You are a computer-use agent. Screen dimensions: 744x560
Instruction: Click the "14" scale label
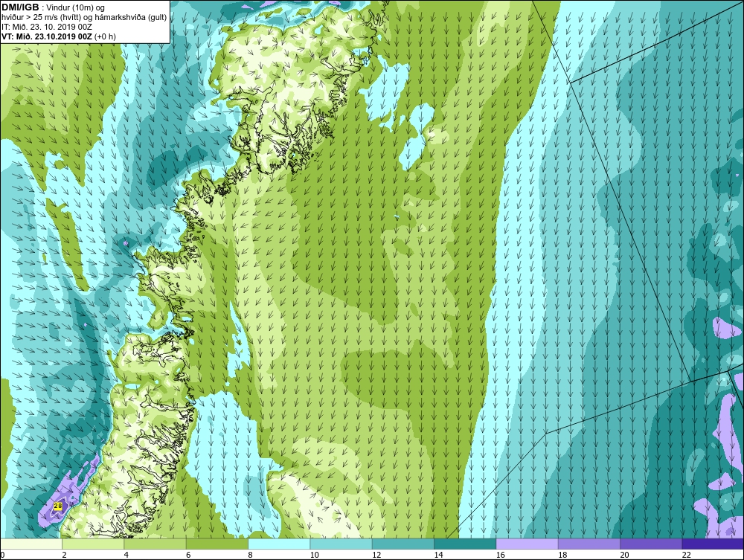click(x=438, y=555)
